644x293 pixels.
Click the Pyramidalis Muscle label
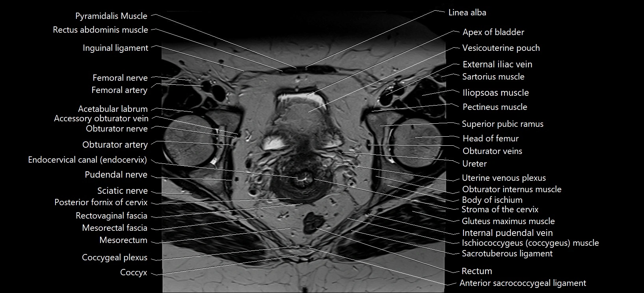(111, 16)
